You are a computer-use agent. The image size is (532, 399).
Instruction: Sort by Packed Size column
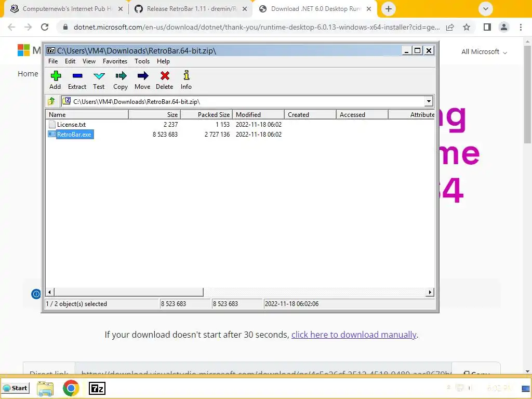[x=206, y=115]
